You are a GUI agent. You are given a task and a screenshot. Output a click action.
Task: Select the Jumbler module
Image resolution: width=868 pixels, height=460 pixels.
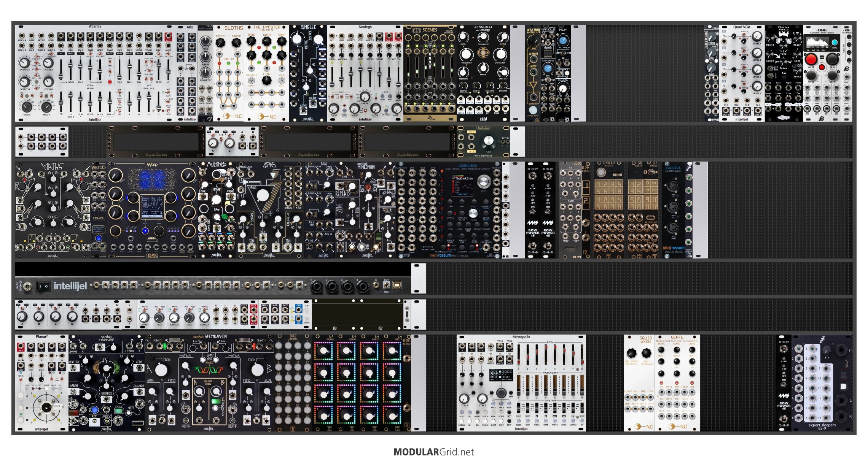pyautogui.click(x=308, y=73)
